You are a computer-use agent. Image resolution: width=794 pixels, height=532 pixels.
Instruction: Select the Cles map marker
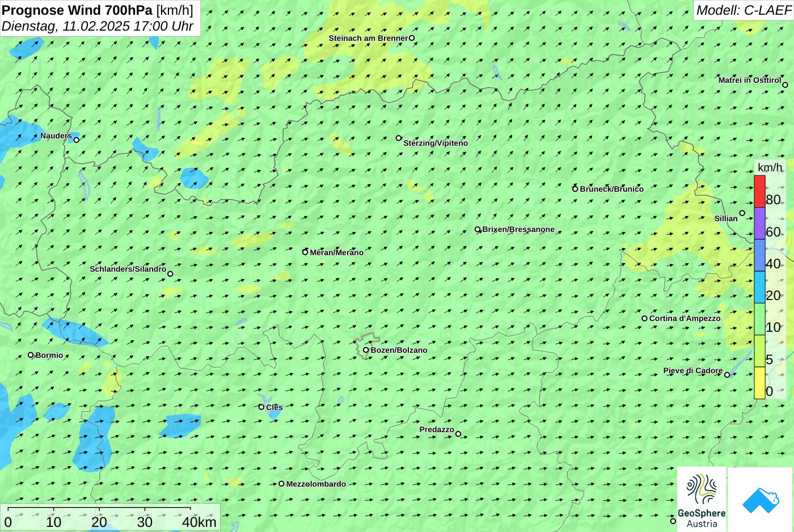261,407
